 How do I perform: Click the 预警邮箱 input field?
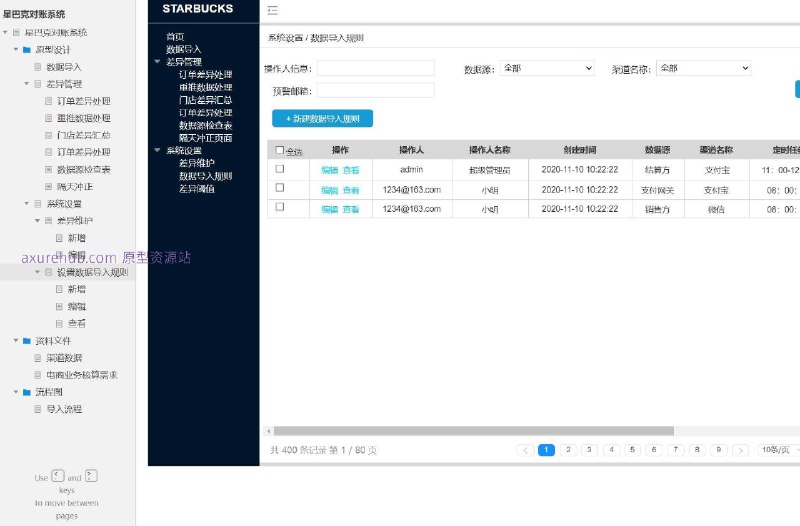pos(376,91)
